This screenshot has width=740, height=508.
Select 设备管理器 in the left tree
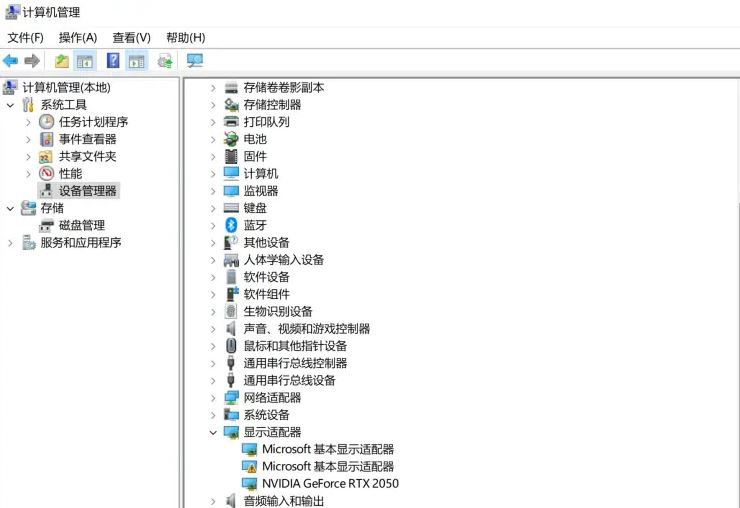(x=87, y=191)
